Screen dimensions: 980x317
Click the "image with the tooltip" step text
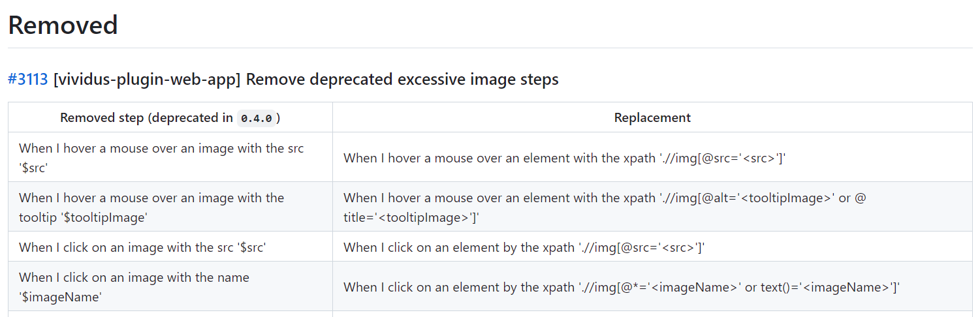tap(151, 198)
